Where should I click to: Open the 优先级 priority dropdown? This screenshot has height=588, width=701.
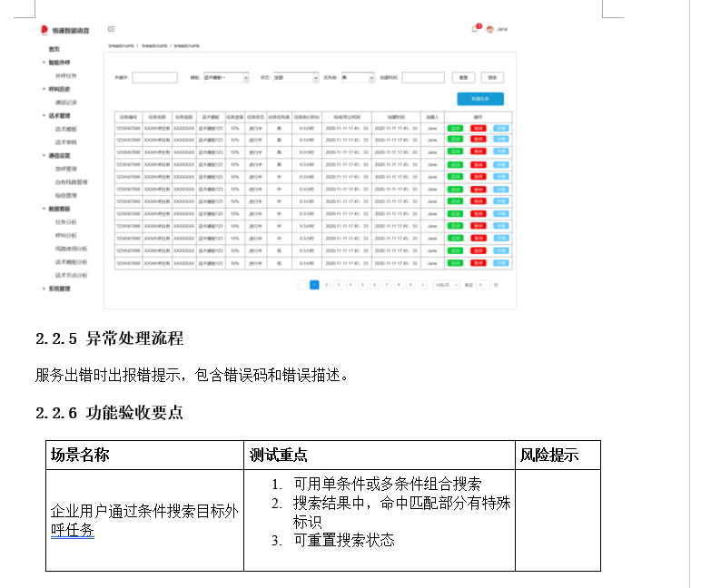pyautogui.click(x=358, y=78)
